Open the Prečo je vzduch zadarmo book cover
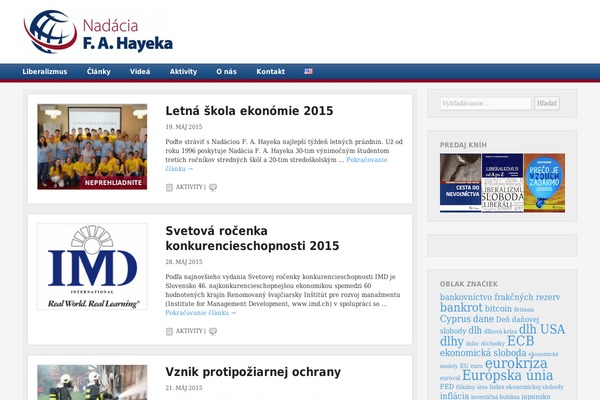The width and height of the screenshot is (600, 400). 545,183
